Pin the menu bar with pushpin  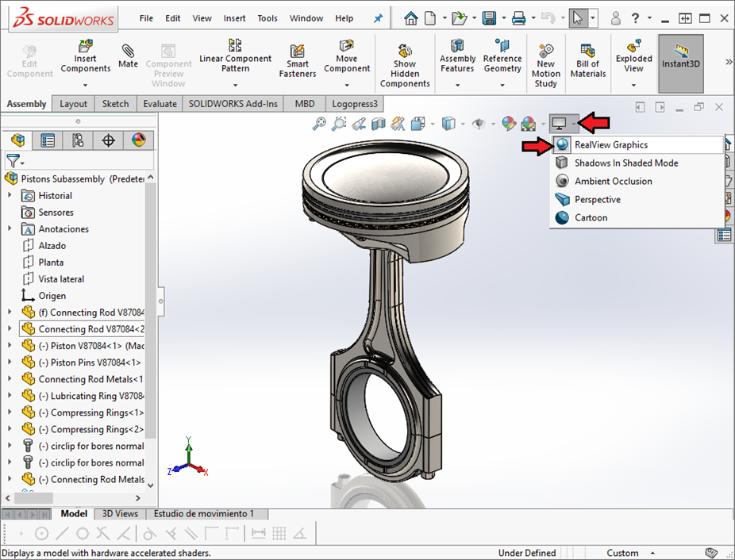click(378, 18)
